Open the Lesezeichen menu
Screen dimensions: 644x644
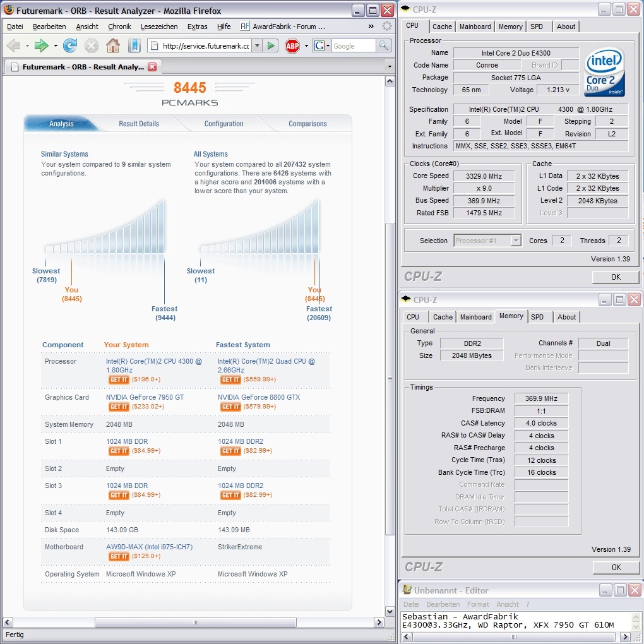pos(159,27)
